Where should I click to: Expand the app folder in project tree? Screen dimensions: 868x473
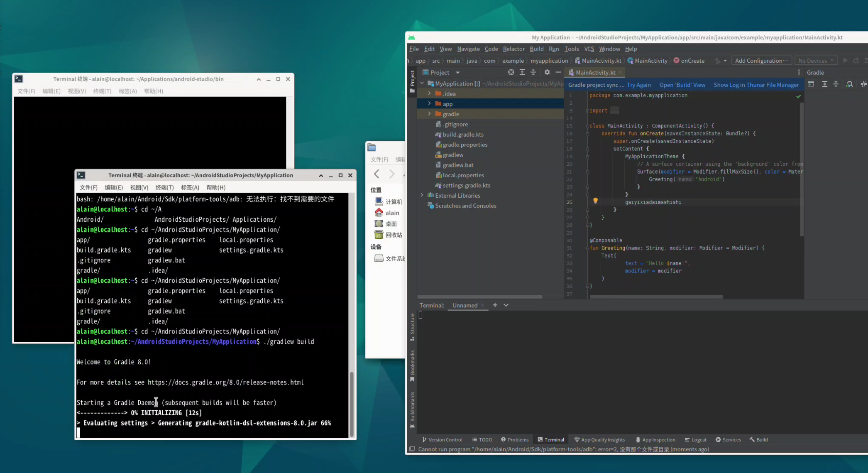pyautogui.click(x=430, y=103)
